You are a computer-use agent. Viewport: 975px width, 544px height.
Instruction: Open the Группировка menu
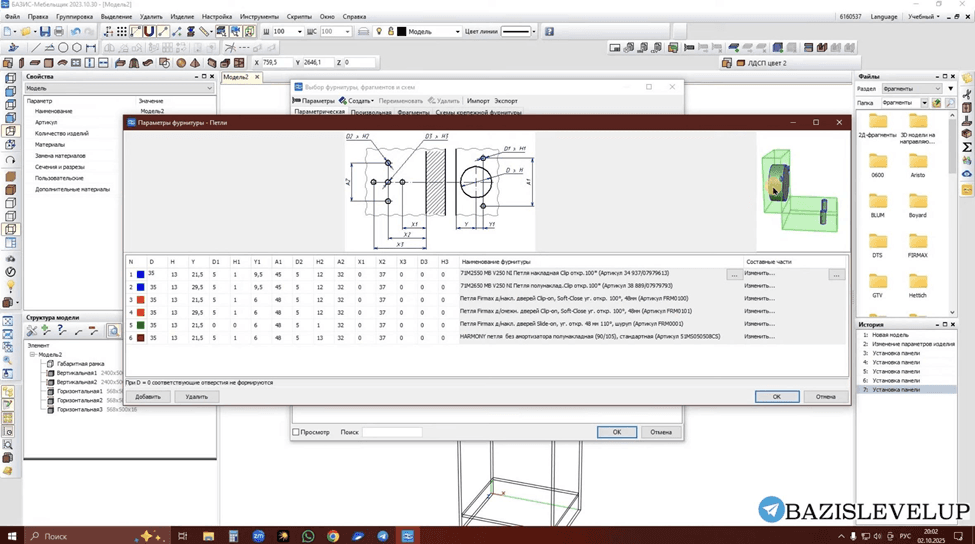[74, 17]
